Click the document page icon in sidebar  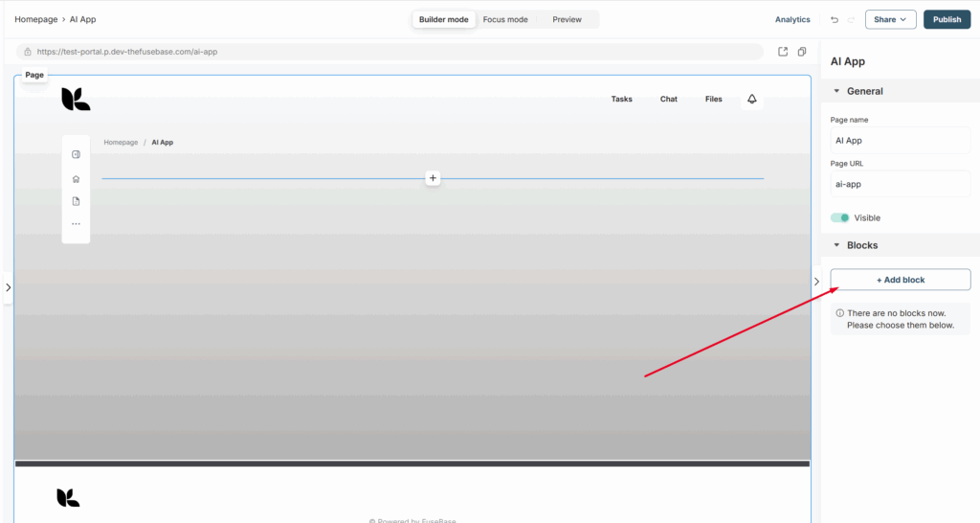click(76, 201)
